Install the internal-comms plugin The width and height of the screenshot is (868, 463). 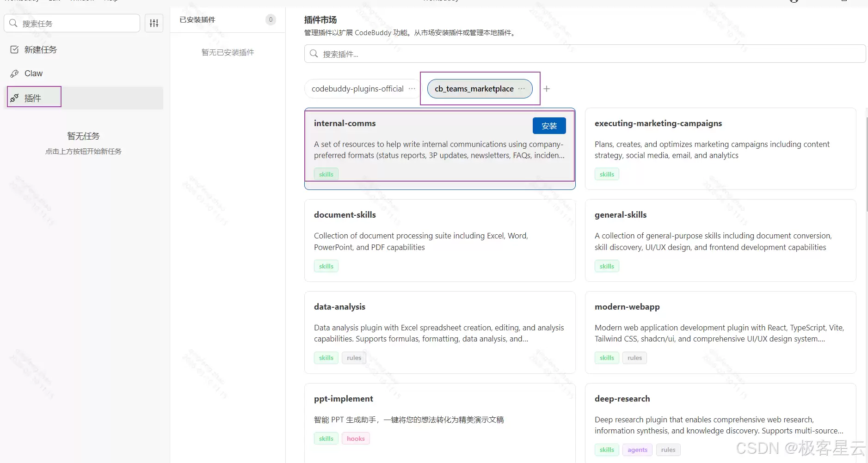(x=549, y=126)
